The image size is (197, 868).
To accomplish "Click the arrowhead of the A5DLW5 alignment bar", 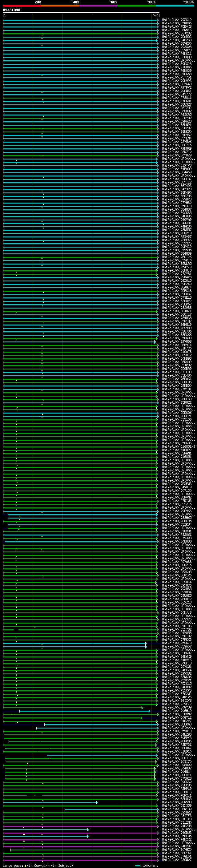I will point(88,836).
